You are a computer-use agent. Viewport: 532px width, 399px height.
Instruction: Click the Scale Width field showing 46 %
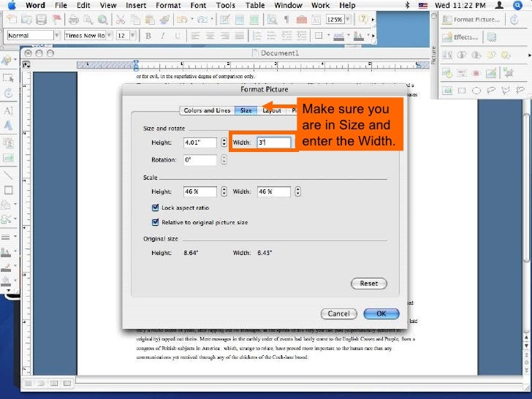click(274, 191)
